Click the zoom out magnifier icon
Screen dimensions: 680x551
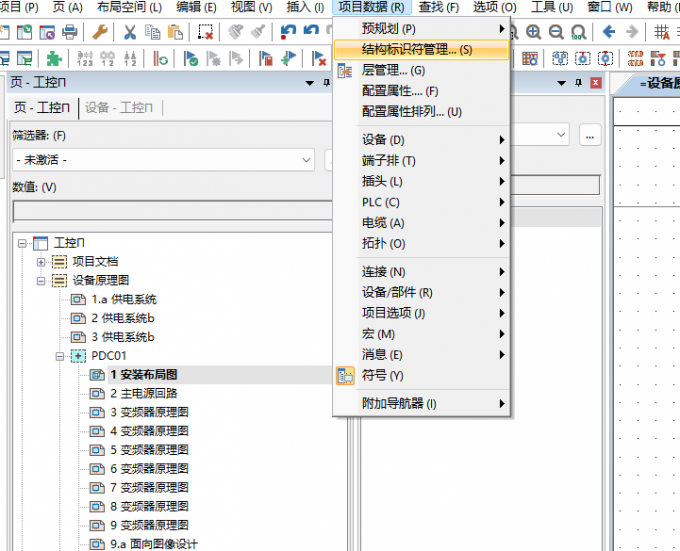556,32
